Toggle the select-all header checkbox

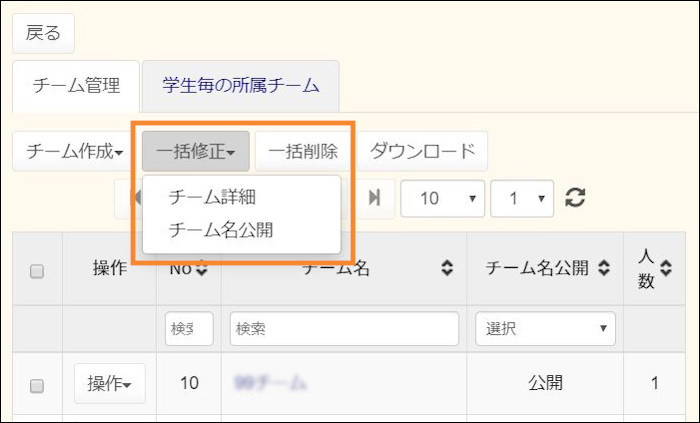37,270
